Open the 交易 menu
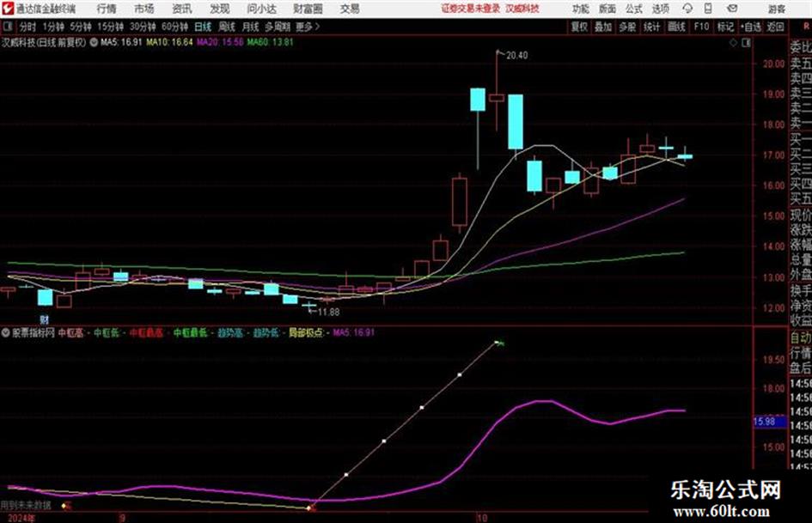Image resolution: width=812 pixels, height=523 pixels. click(350, 9)
